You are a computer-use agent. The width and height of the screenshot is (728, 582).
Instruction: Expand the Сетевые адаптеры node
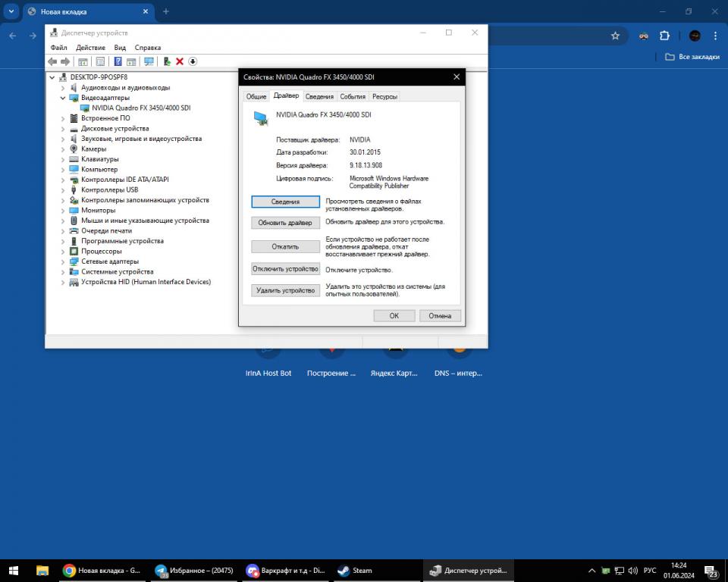pos(63,261)
